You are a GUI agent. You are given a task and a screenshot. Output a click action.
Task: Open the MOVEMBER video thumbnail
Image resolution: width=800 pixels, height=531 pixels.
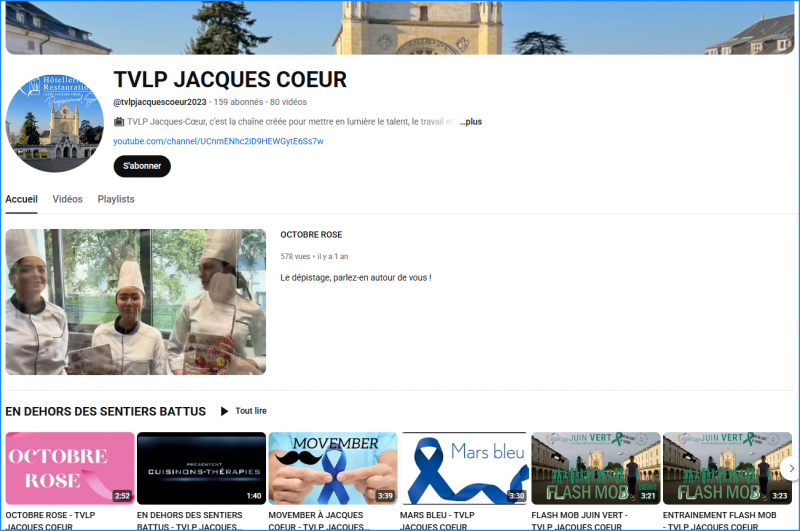click(x=333, y=468)
